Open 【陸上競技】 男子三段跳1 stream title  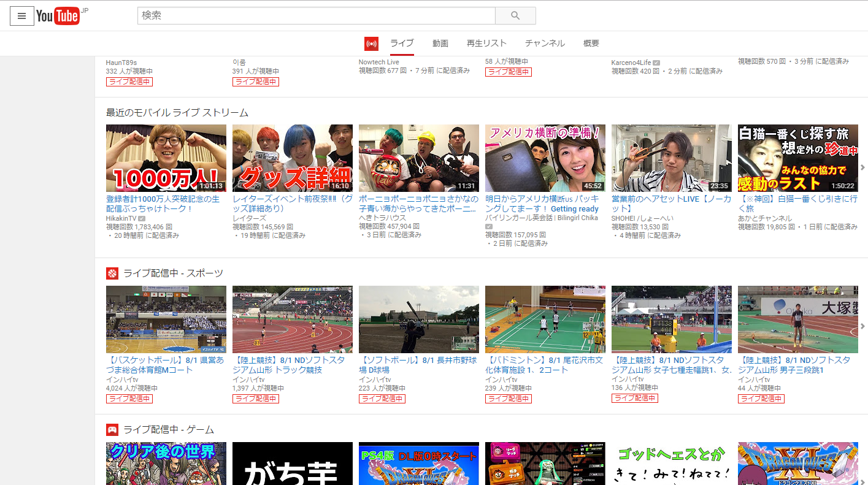794,365
